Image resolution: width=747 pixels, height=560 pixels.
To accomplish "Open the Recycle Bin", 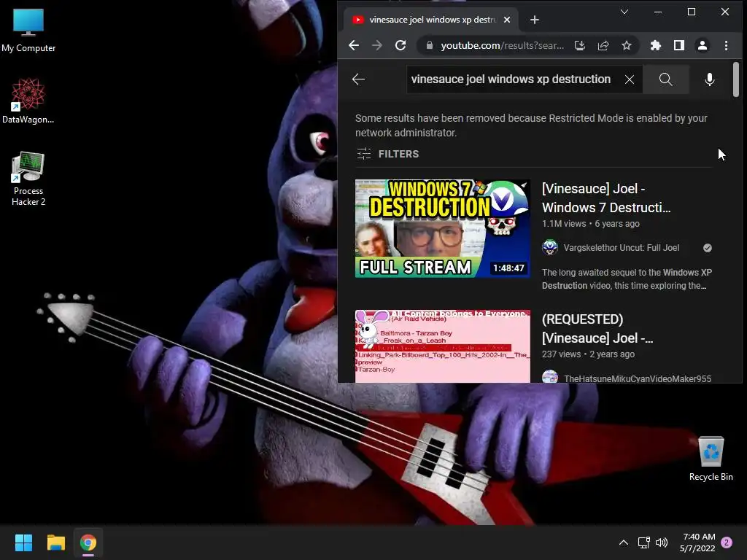I will point(711,458).
